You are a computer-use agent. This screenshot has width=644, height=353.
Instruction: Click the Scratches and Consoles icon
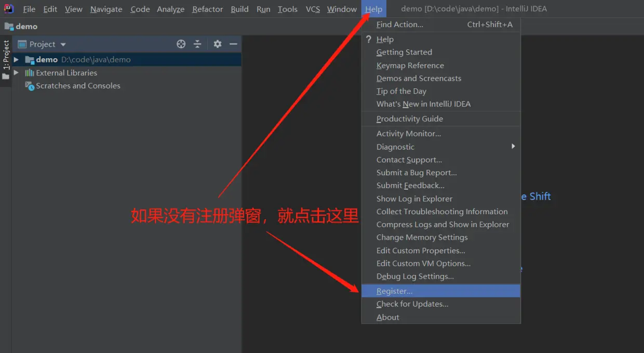[30, 86]
